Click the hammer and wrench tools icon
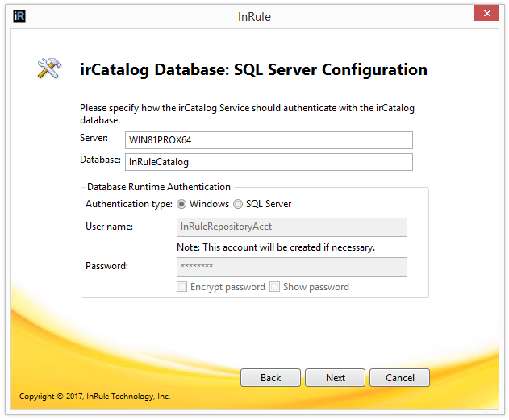Viewport: 509px width, 420px height. coord(49,69)
